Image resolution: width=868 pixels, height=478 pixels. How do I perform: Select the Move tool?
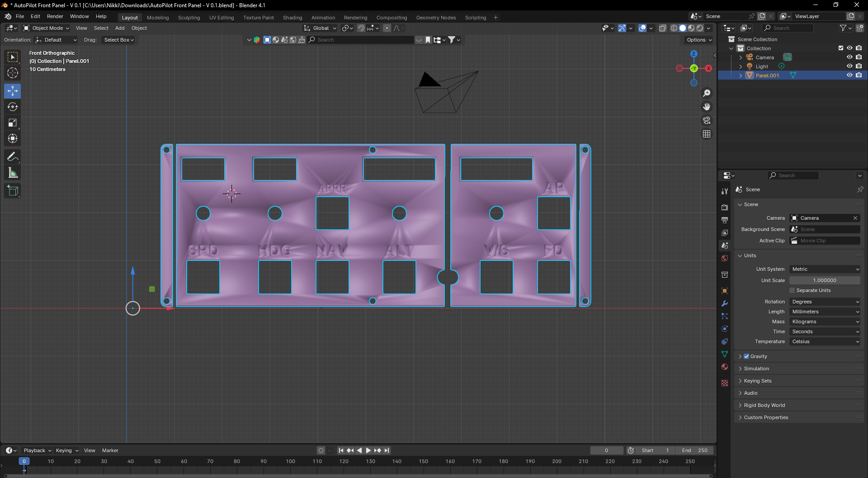click(13, 91)
